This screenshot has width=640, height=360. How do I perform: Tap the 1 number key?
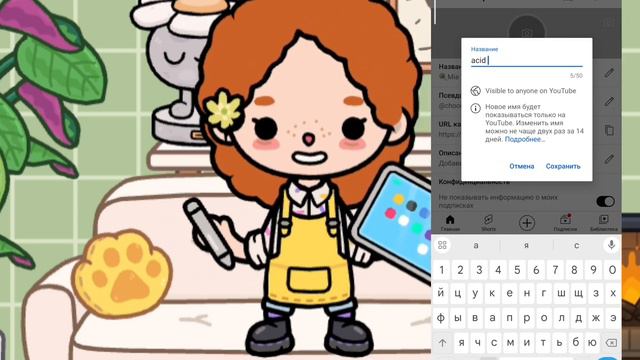click(441, 270)
